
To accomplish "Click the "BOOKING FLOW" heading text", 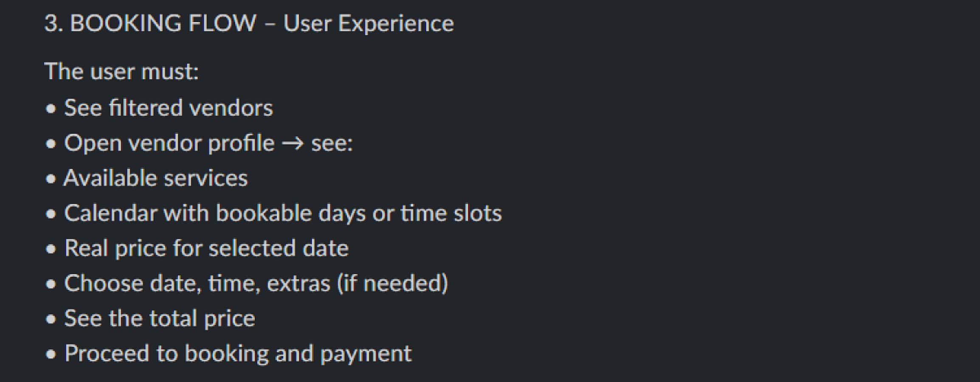I will point(163,23).
